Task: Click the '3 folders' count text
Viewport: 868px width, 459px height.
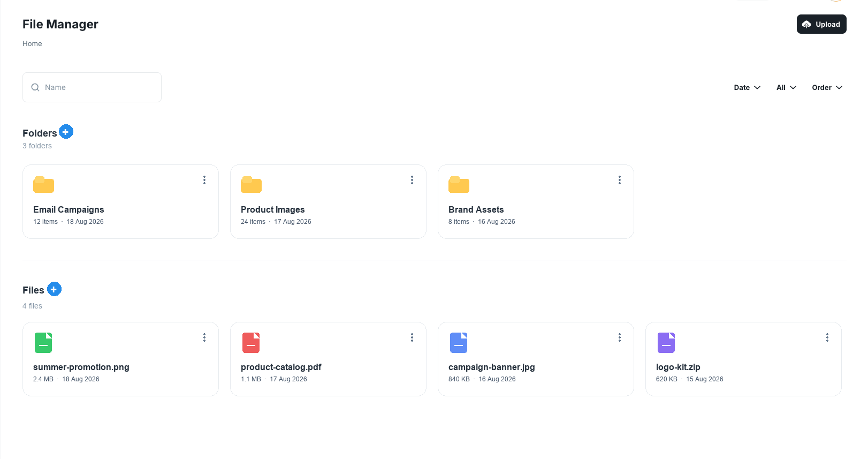Action: pyautogui.click(x=37, y=146)
